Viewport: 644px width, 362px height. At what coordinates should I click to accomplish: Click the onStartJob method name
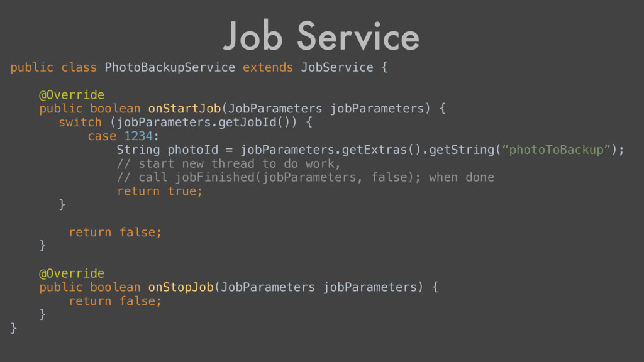tap(184, 108)
